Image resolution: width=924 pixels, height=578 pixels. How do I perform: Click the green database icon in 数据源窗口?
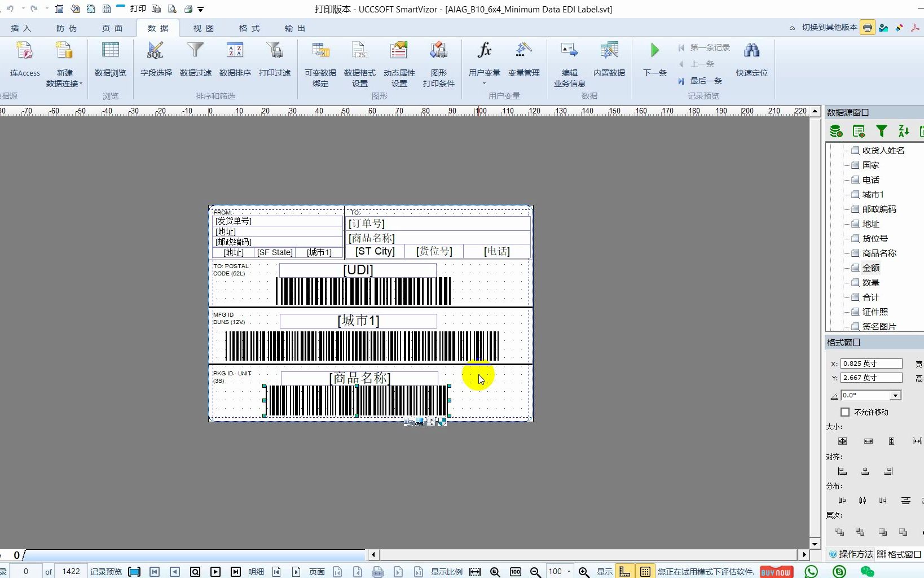(836, 132)
